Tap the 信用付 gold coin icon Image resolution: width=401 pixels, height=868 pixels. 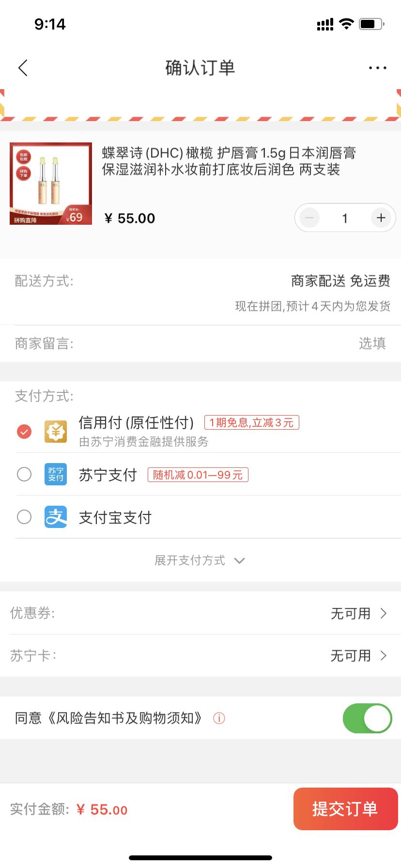coord(56,431)
